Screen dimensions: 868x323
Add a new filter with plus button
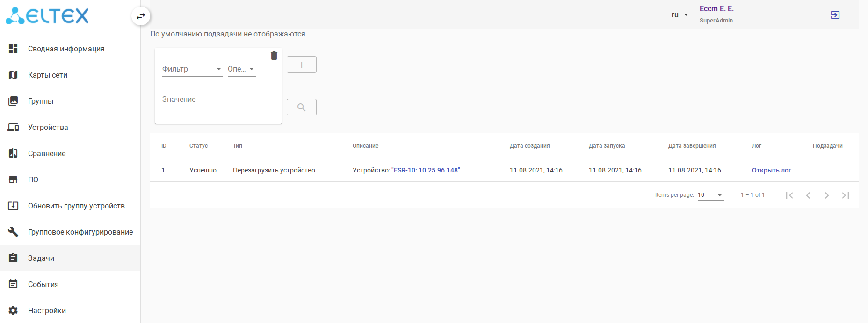pos(301,65)
